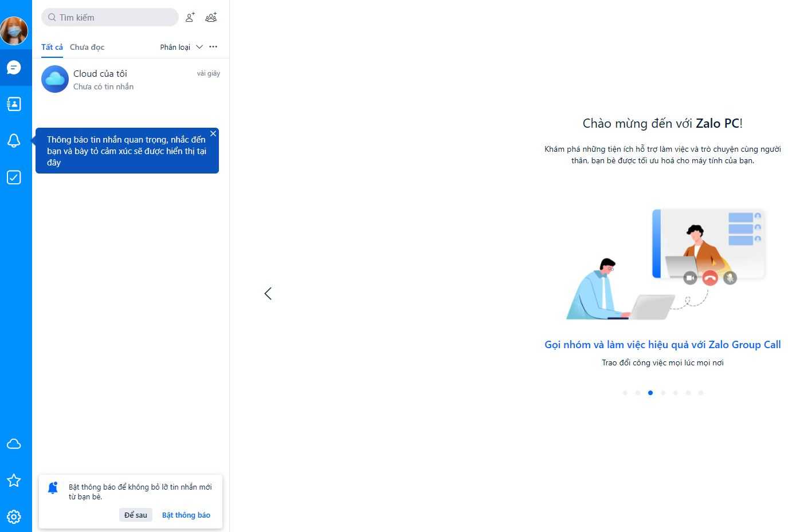Click the bell icon in notification prompt

53,487
